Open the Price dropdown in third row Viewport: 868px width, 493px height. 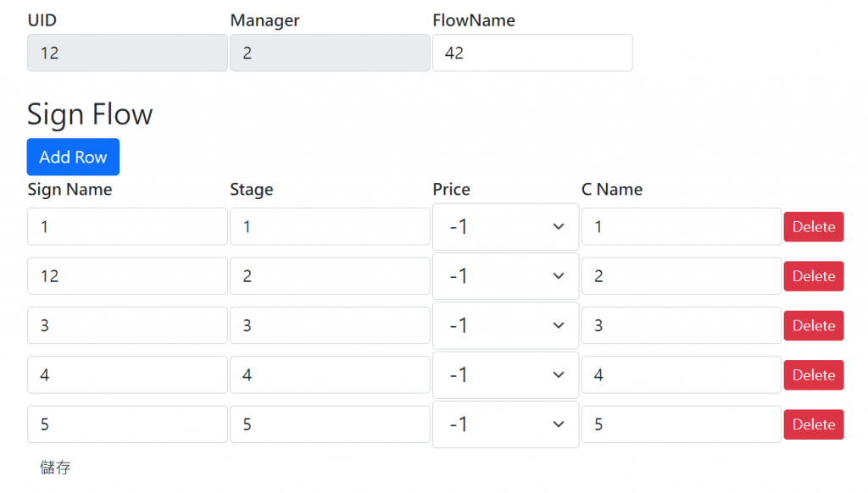[505, 325]
